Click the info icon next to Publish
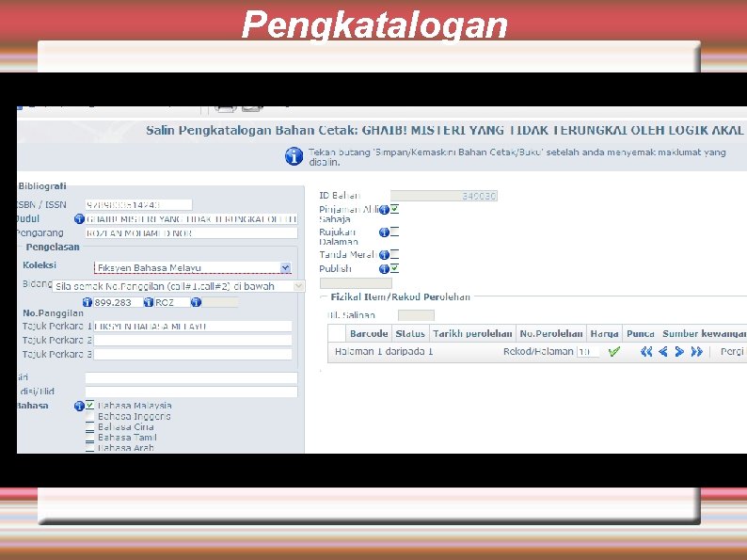747x560 pixels. [x=384, y=269]
